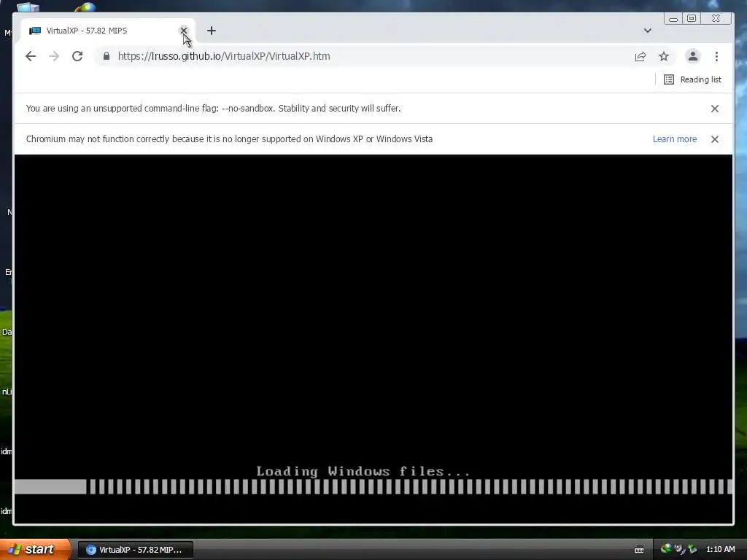
Task: Click the taskbar clock showing 1:10 AM
Action: (x=720, y=549)
